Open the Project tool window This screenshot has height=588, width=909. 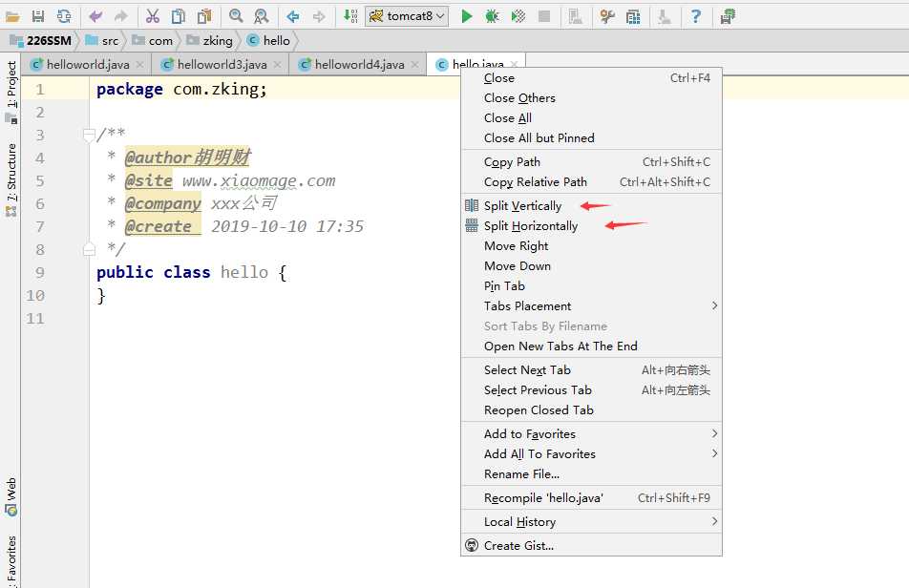11,91
